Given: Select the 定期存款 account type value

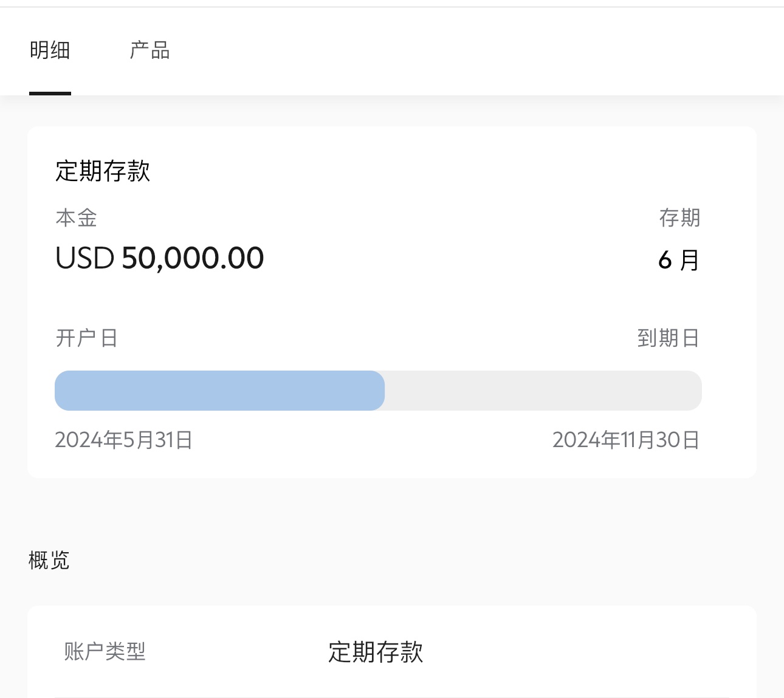Looking at the screenshot, I should pos(376,652).
